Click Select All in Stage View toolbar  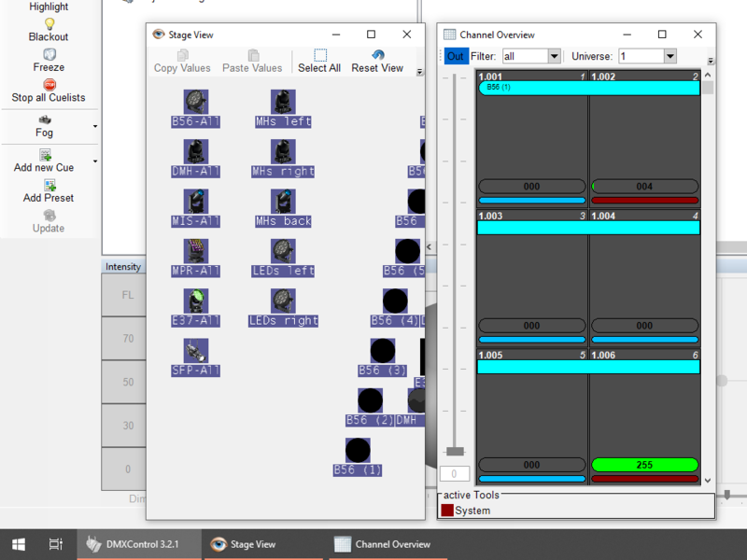318,59
